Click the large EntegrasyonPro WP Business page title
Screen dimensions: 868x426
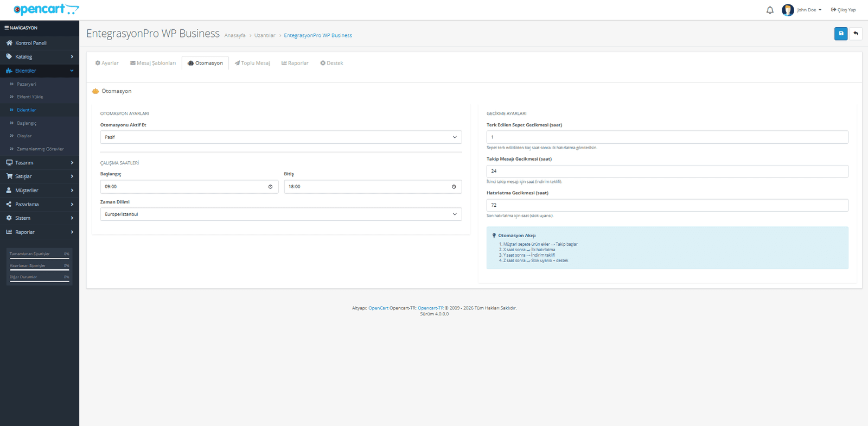pos(153,34)
